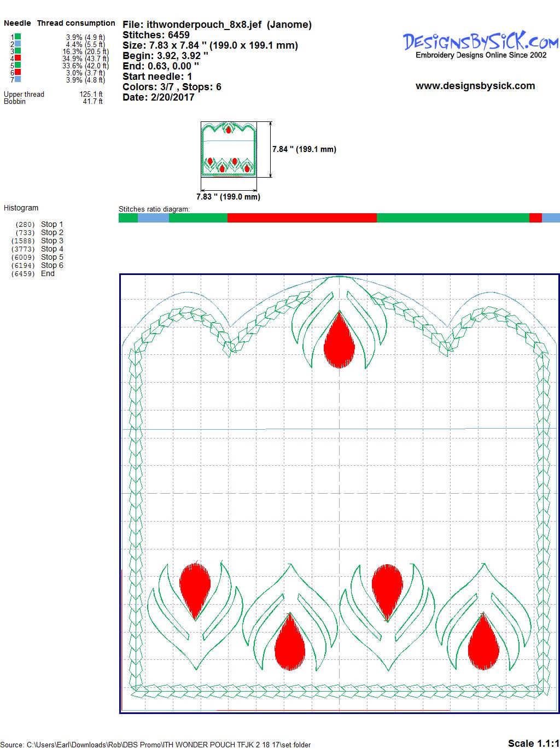This screenshot has height=749, width=560.
Task: Select the needle 2 blue color swatch
Action: 18,44
